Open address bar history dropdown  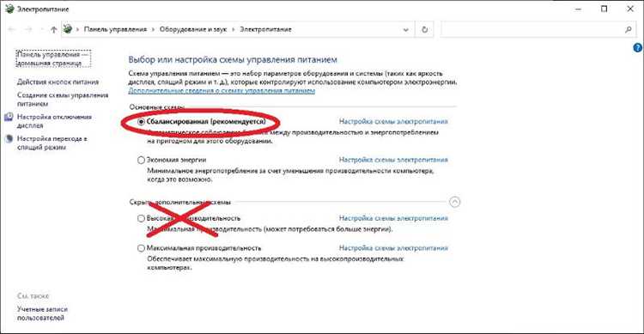pyautogui.click(x=406, y=29)
